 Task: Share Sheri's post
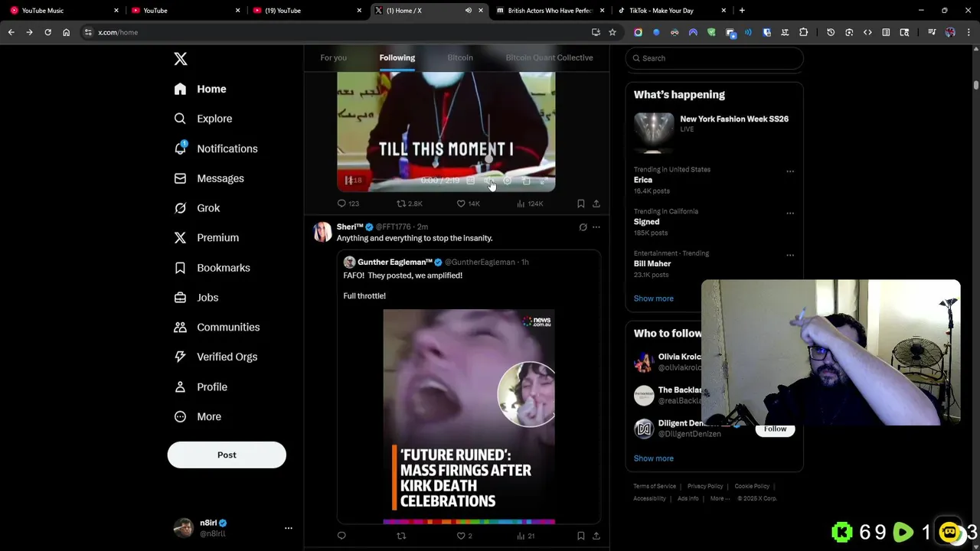[x=596, y=536]
